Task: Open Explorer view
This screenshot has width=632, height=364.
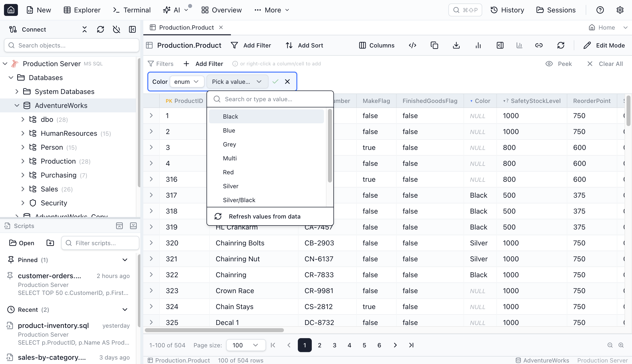Action: coord(82,10)
